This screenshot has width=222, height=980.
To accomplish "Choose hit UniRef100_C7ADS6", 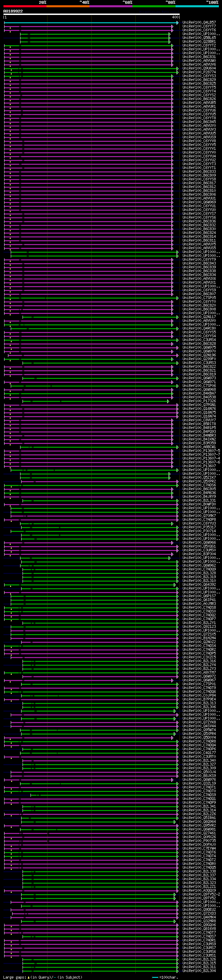I will point(199,485).
